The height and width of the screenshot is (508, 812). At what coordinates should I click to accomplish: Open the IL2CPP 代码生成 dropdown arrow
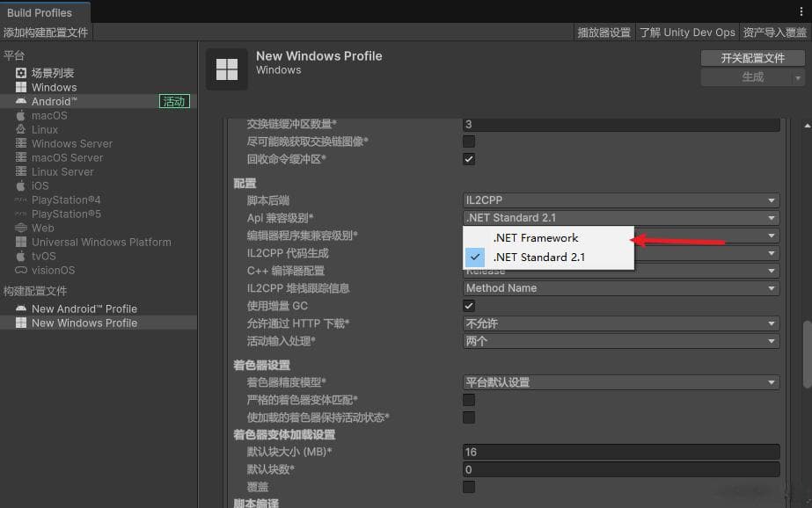[x=771, y=253]
